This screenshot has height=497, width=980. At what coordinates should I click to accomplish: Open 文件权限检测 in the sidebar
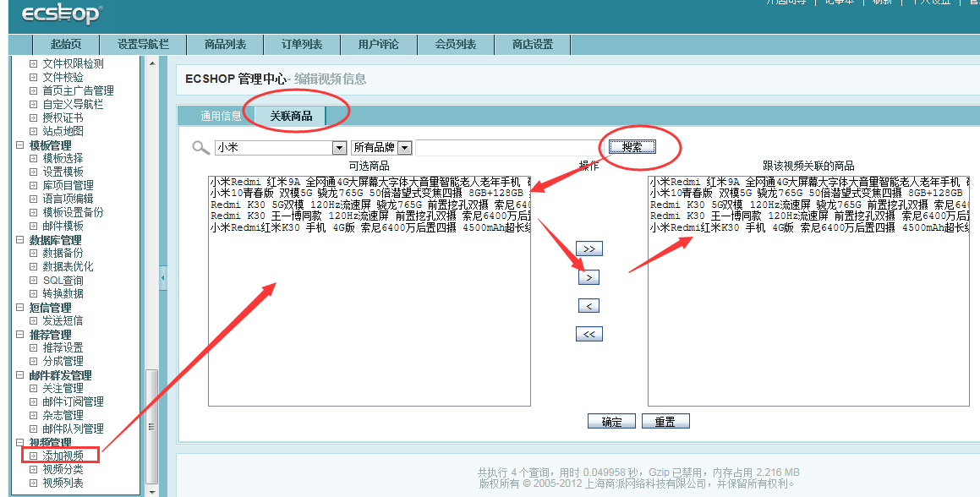pyautogui.click(x=73, y=63)
